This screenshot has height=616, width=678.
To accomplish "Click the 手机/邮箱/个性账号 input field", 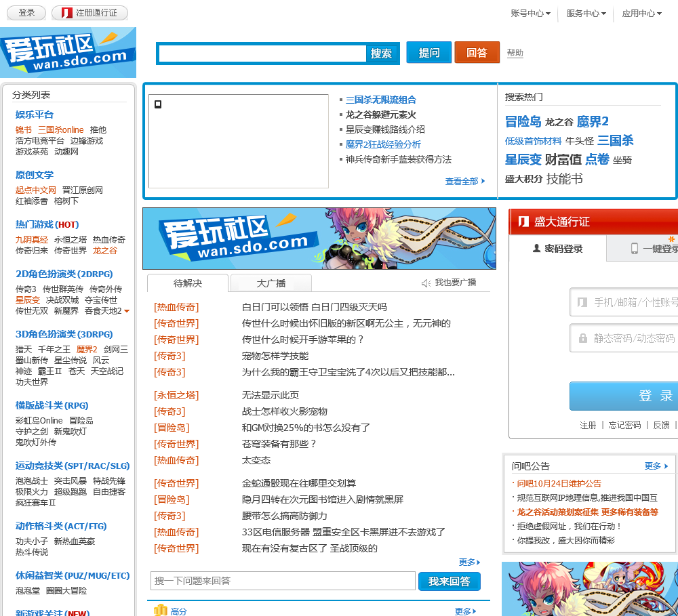I will [x=624, y=302].
